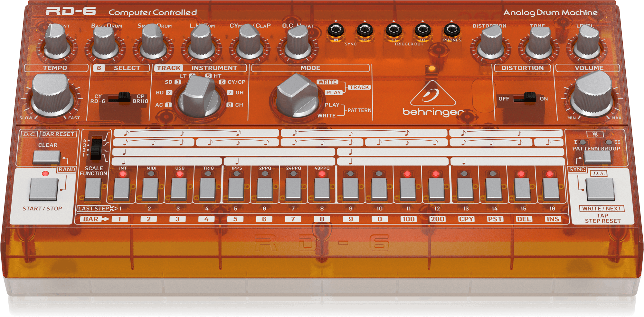Viewport: 644px width, 317px height.
Task: Click the step 1 red LED
Action: [x=123, y=174]
